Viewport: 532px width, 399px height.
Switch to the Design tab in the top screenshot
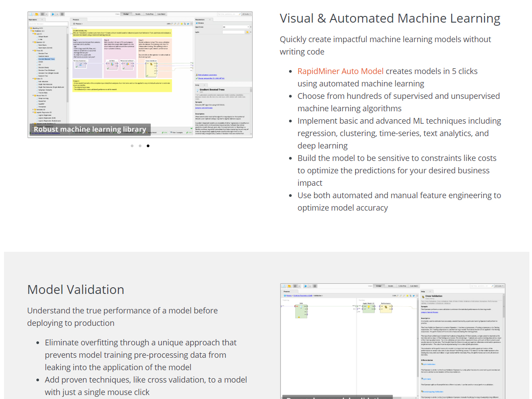[x=126, y=14]
